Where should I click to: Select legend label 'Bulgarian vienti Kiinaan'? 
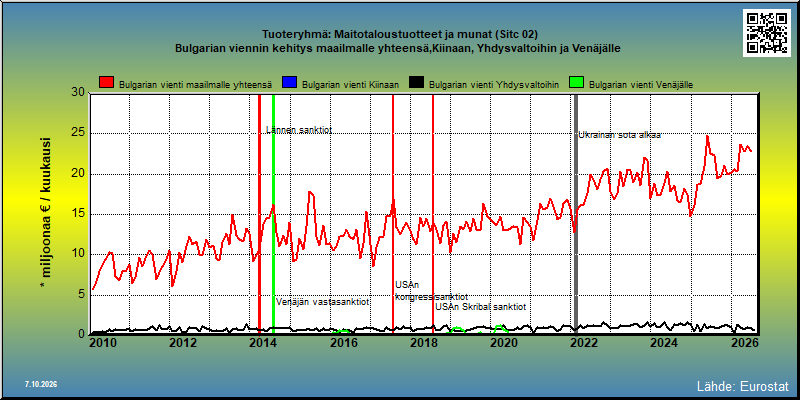point(350,85)
